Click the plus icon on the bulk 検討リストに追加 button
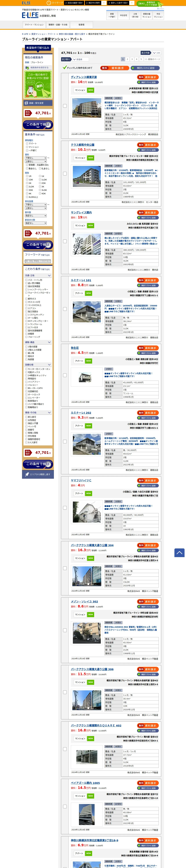This screenshot has width=186, height=868. click(133, 68)
